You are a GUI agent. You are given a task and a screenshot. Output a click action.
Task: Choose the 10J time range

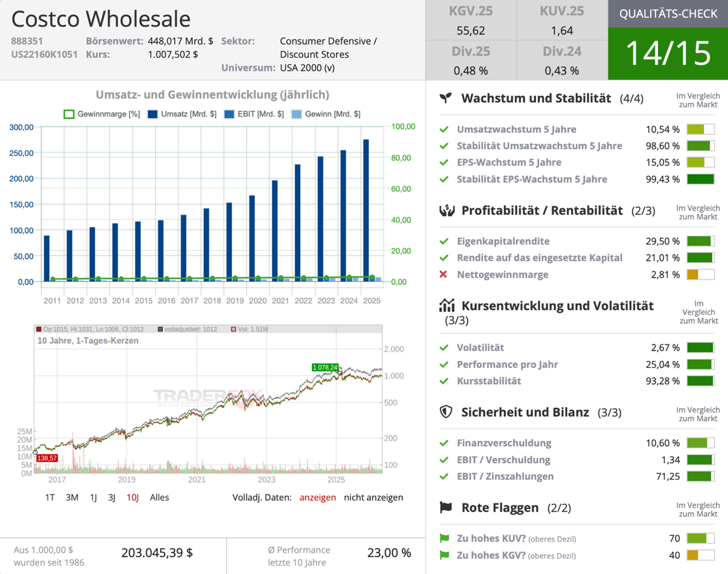132,497
